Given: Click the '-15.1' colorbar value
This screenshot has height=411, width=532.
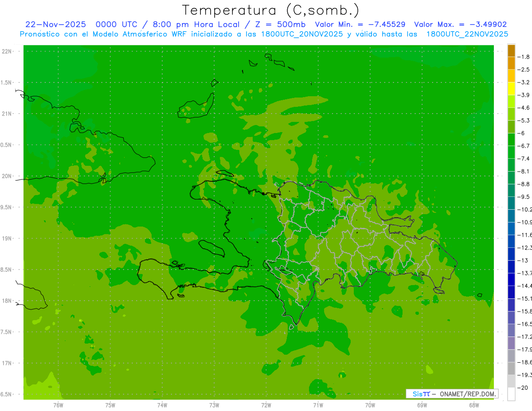Looking at the screenshot, I should pyautogui.click(x=524, y=298).
